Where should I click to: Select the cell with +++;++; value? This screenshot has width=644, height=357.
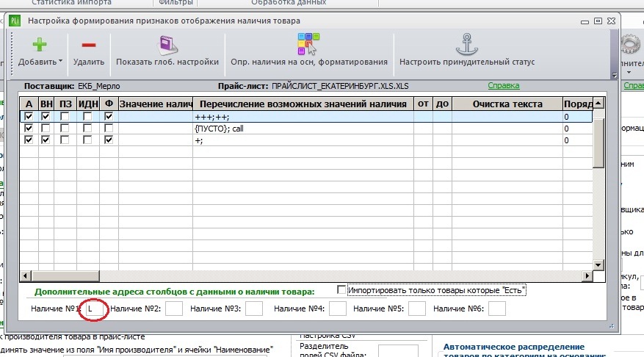coord(303,117)
